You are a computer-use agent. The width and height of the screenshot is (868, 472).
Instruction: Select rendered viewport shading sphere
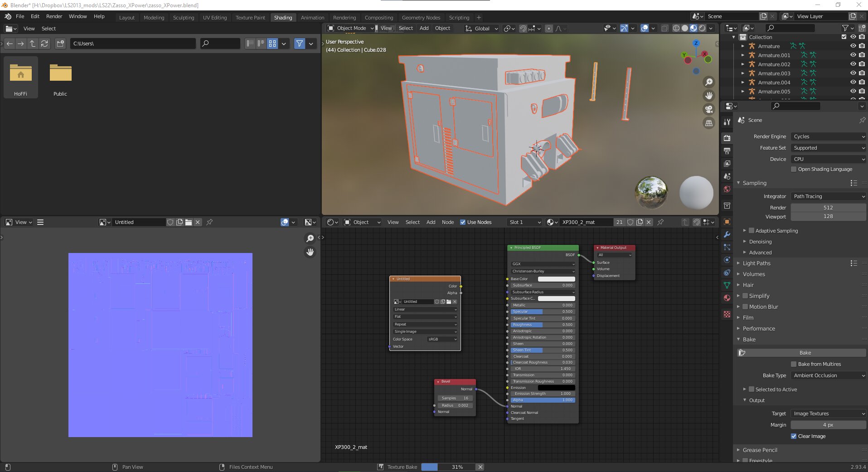[702, 28]
